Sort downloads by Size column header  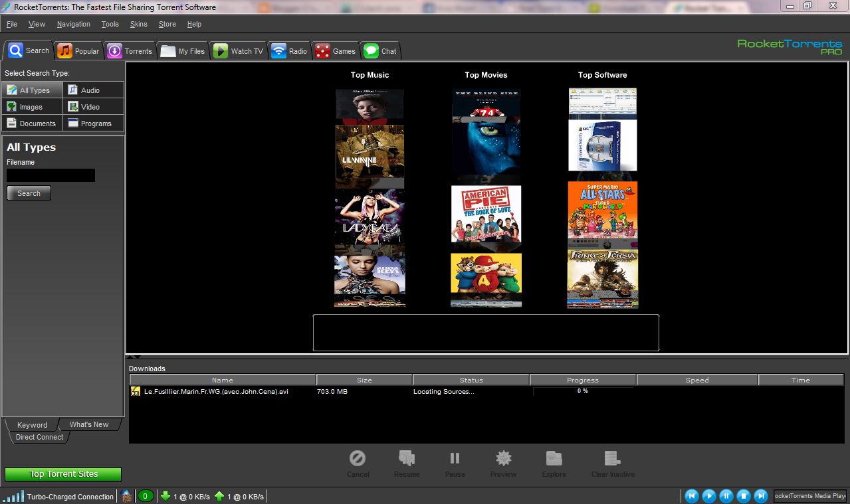coord(364,380)
